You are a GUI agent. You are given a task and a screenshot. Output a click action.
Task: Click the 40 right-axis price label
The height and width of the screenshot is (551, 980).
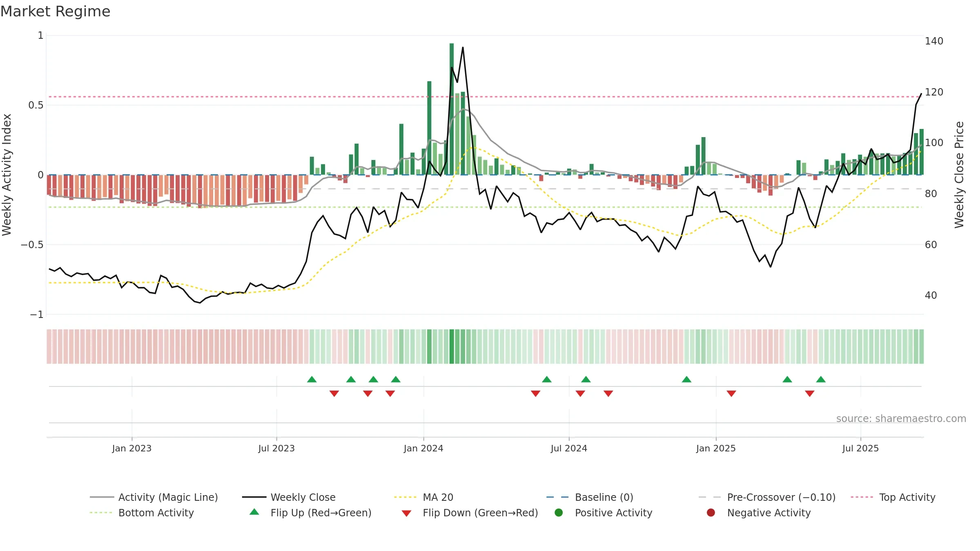(931, 295)
